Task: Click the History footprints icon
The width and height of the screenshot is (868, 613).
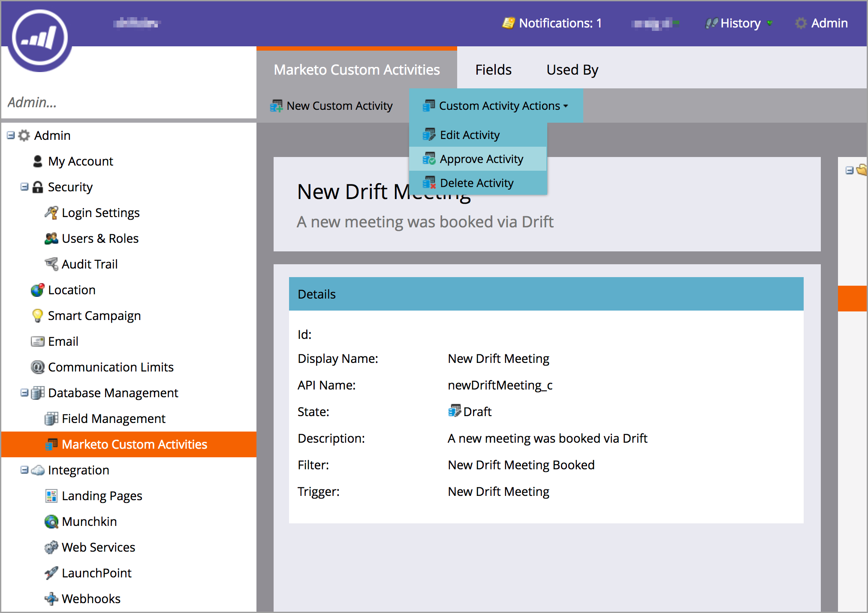Action: (x=711, y=23)
